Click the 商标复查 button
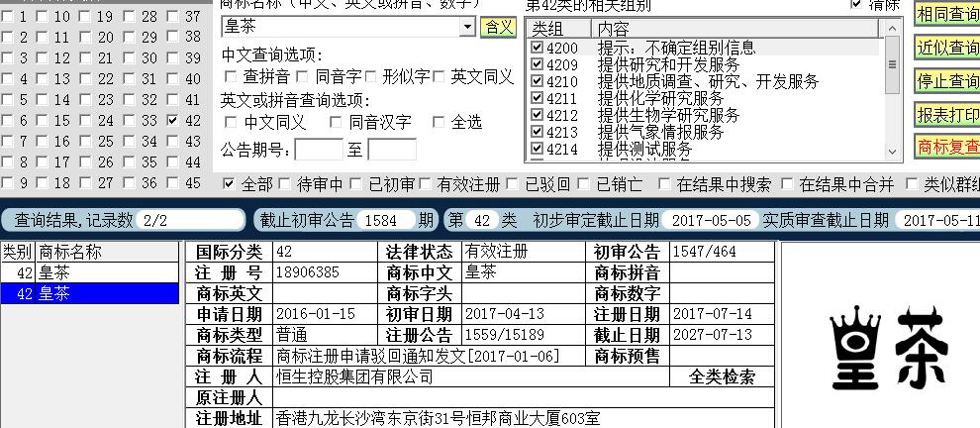This screenshot has width=980, height=428. click(947, 147)
